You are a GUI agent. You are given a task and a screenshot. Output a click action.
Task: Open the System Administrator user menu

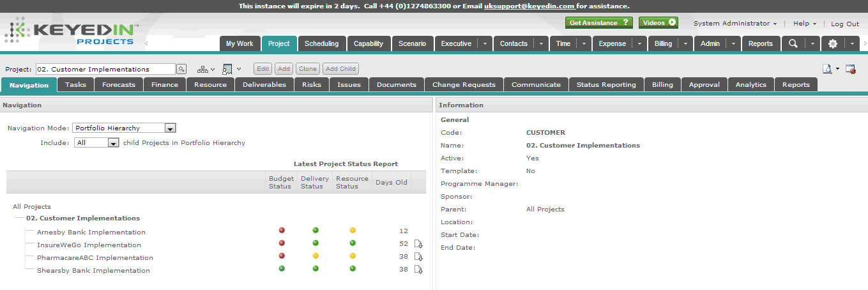pos(735,24)
